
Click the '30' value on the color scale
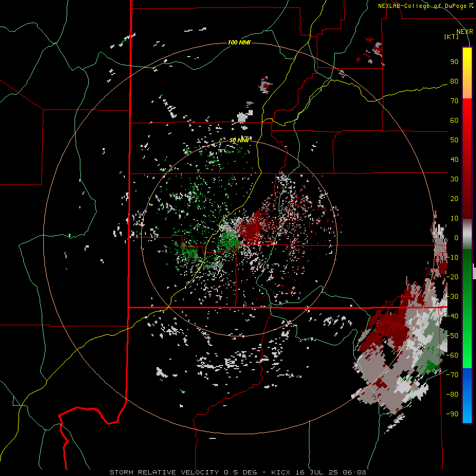click(454, 179)
